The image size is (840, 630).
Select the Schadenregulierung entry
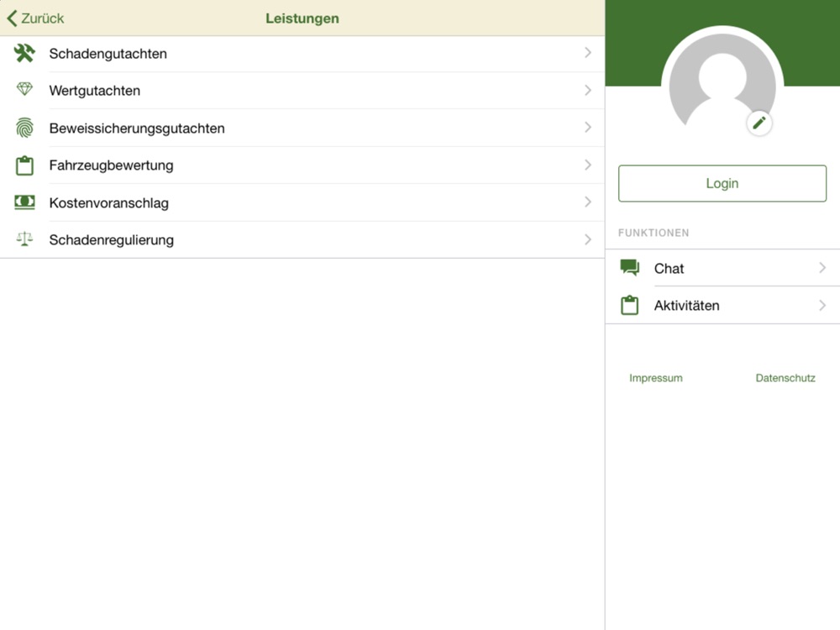pos(302,239)
